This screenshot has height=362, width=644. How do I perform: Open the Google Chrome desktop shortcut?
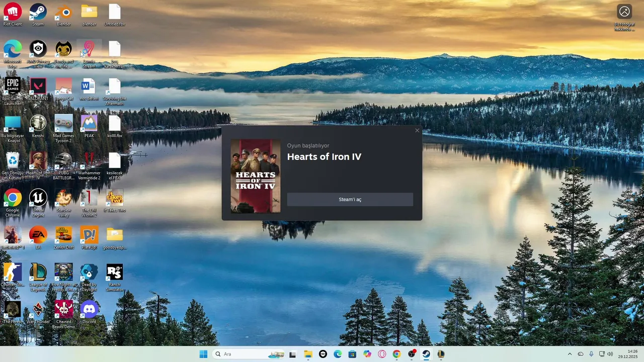[13, 203]
